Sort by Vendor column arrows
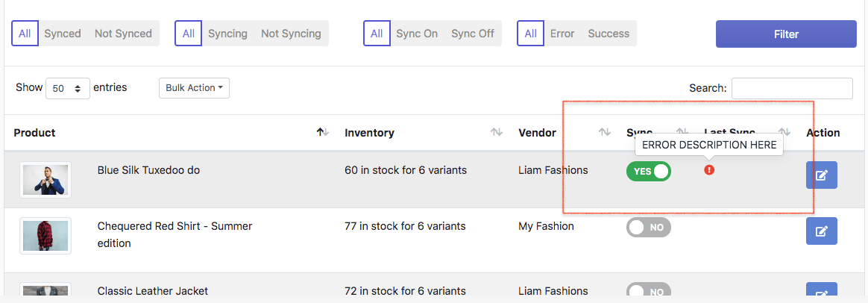868x303 pixels. 605,132
